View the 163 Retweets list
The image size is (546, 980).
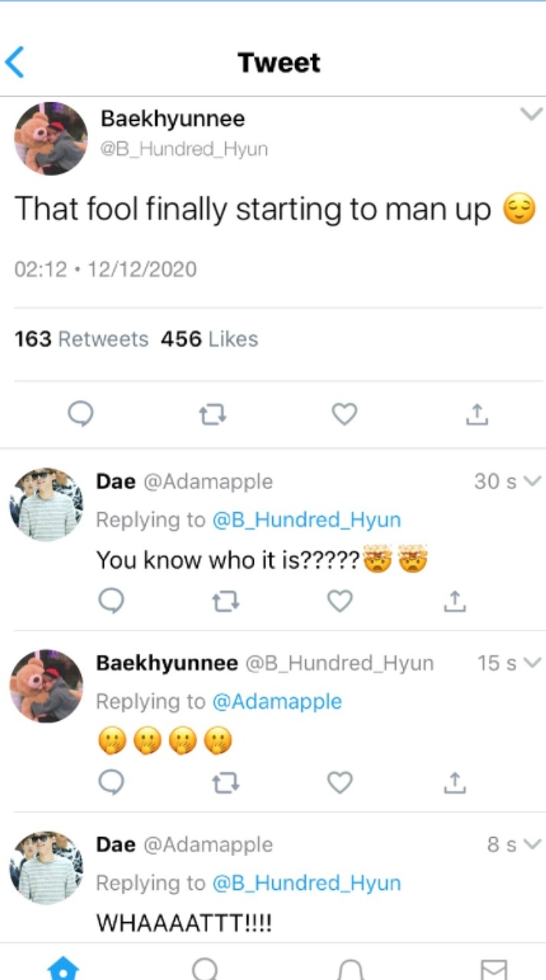(82, 339)
